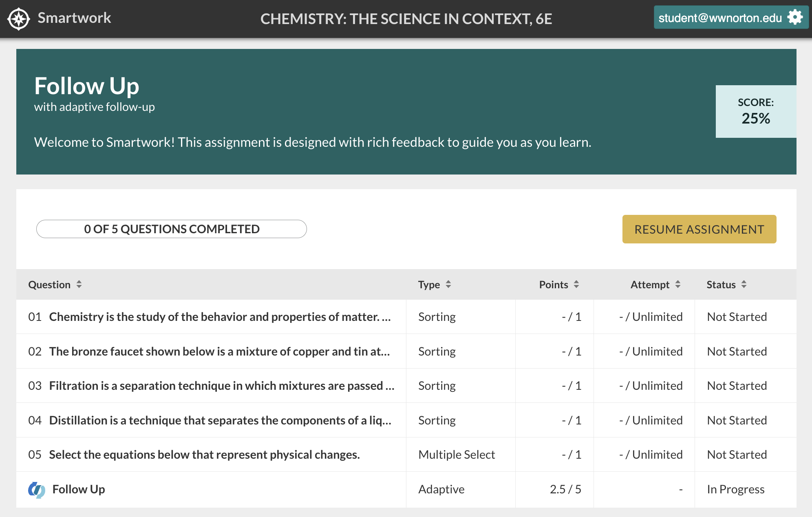This screenshot has width=812, height=517.
Task: Click the Status column header label
Action: (721, 285)
